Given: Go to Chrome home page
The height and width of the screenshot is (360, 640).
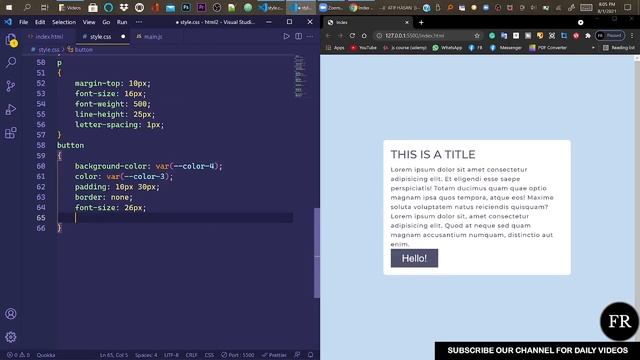Looking at the screenshot, I should (364, 36).
